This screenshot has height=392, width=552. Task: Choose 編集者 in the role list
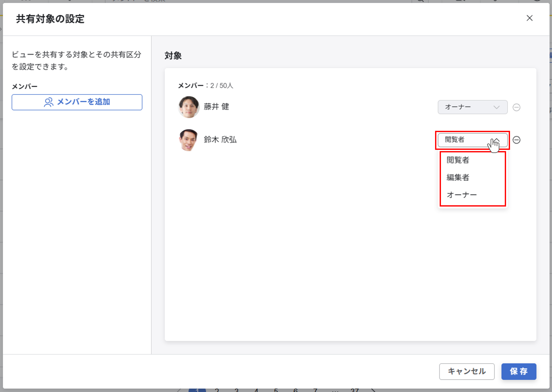(x=458, y=177)
